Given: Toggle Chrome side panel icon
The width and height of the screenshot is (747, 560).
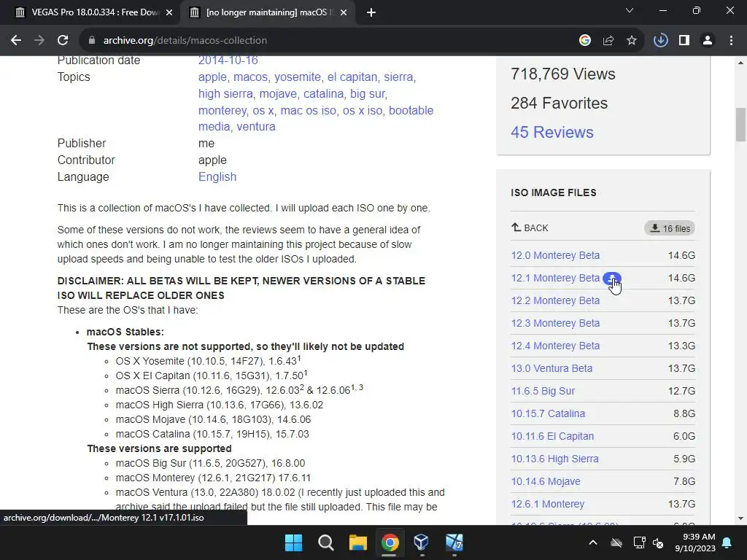Looking at the screenshot, I should tap(684, 41).
